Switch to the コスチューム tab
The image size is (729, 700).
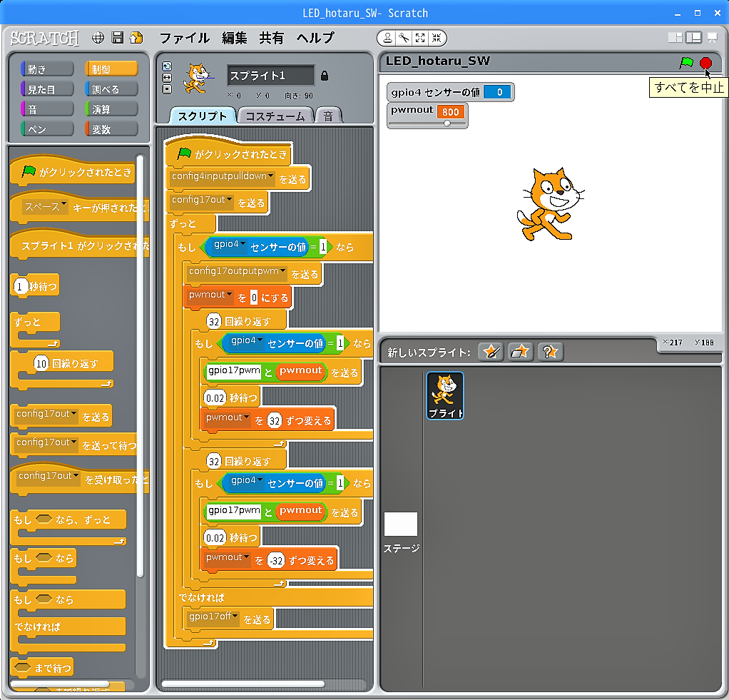[x=275, y=116]
